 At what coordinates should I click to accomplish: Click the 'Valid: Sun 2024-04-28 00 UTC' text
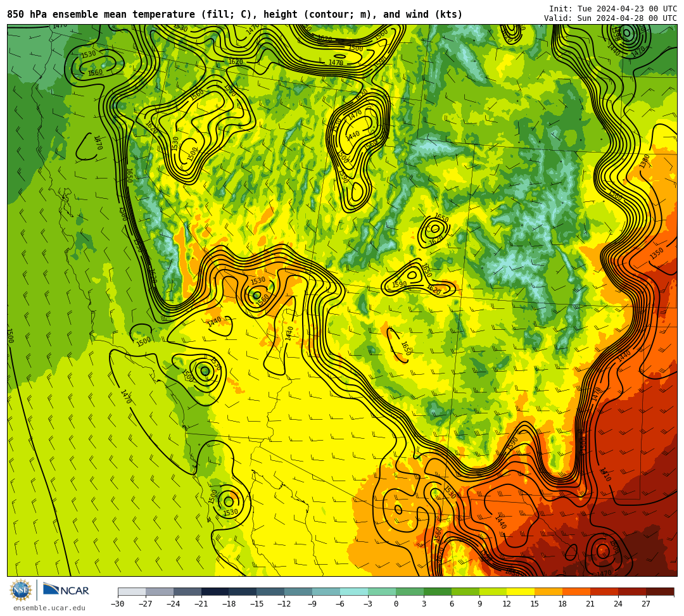point(611,18)
